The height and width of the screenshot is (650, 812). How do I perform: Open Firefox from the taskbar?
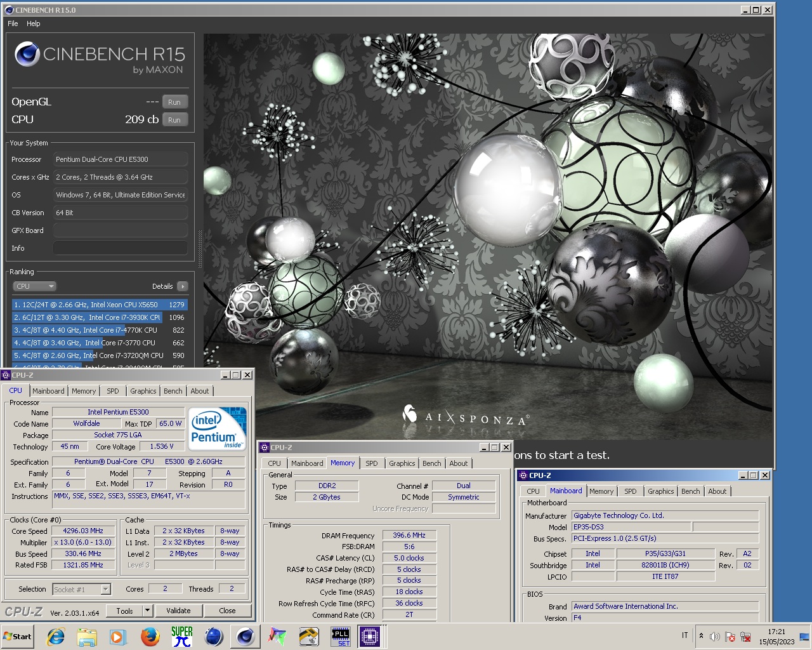point(150,636)
